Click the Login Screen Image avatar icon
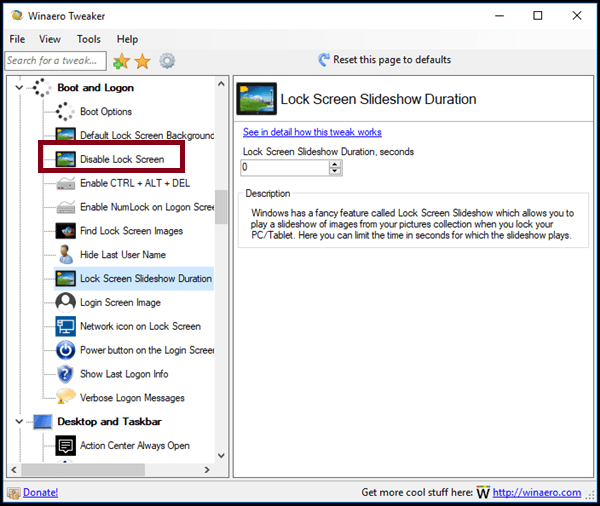 (65, 302)
